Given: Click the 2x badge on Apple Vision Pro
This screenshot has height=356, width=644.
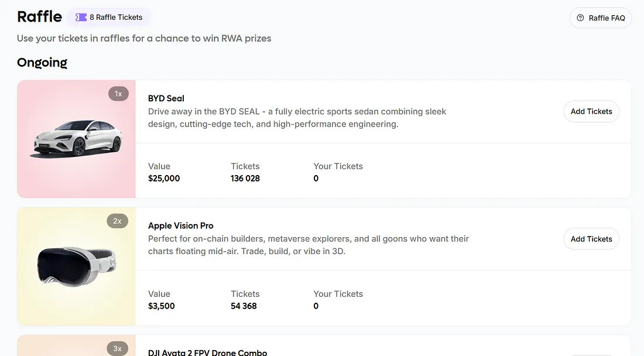Looking at the screenshot, I should (x=117, y=221).
